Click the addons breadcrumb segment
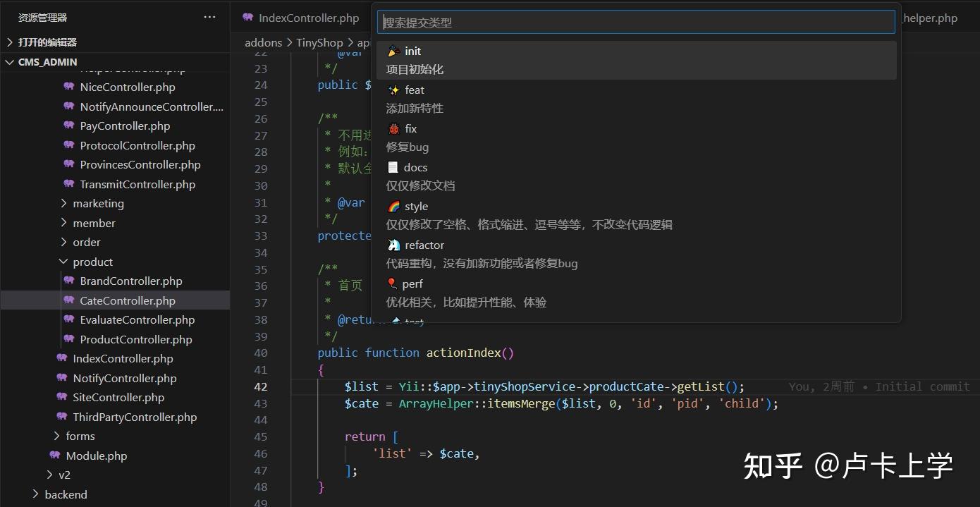Screen dimensions: 980x507 tap(264, 42)
